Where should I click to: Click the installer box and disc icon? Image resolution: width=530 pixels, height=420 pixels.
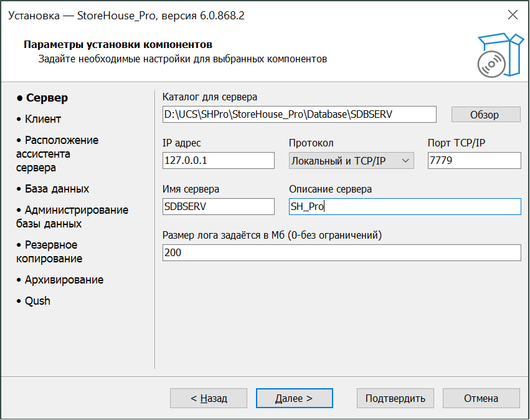(498, 55)
